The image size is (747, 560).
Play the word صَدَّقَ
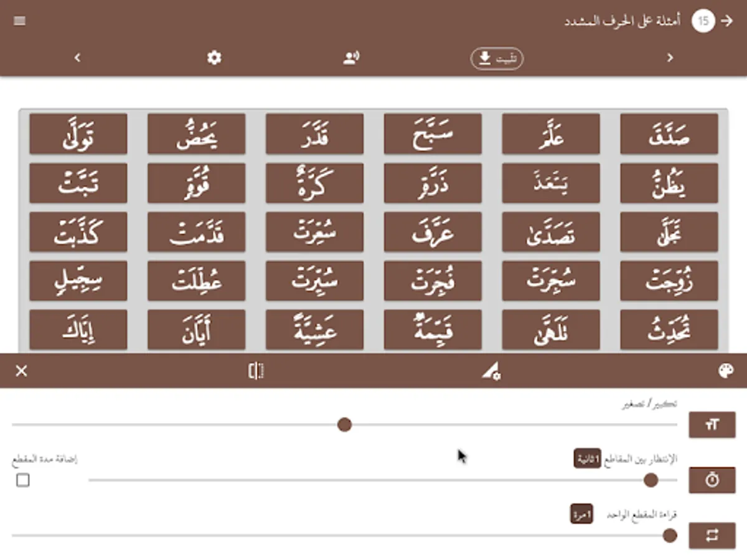669,134
